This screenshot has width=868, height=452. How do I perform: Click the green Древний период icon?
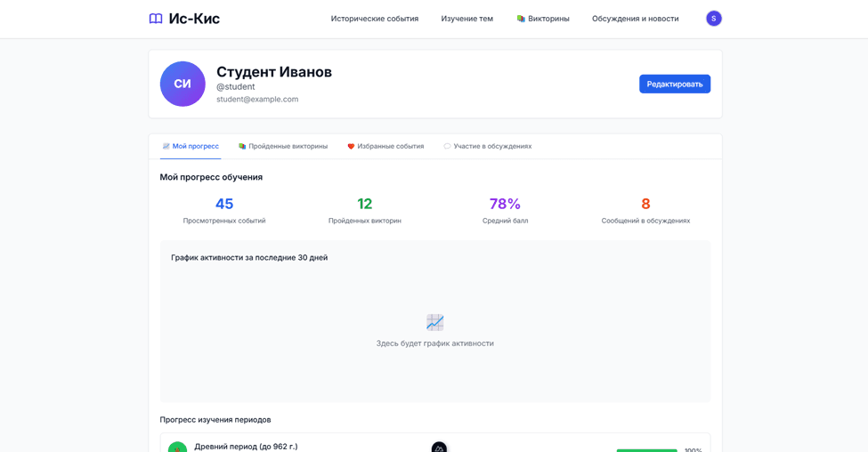coord(177,447)
